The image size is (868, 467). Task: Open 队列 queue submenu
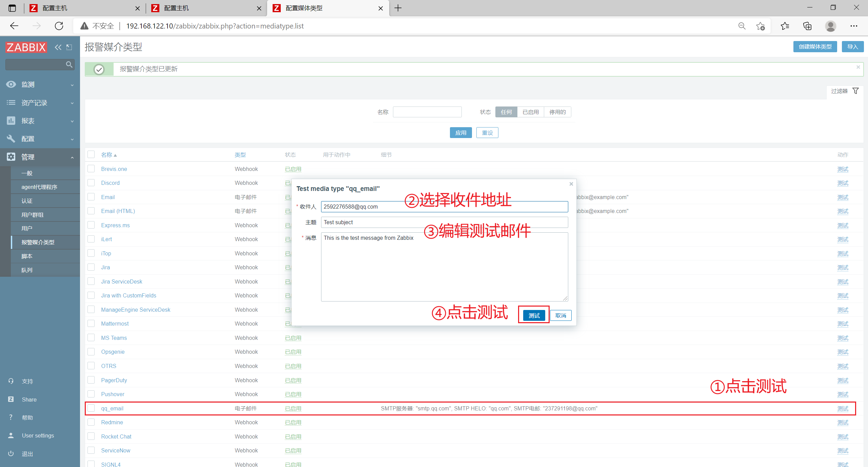click(45, 270)
